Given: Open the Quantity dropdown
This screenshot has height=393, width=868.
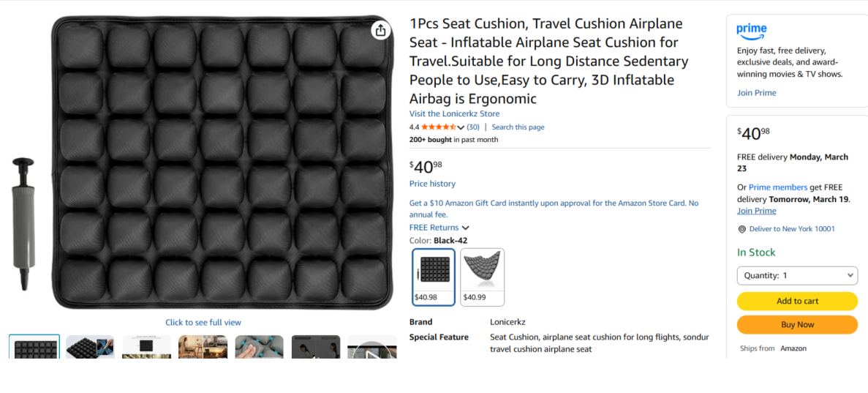Looking at the screenshot, I should (x=796, y=275).
